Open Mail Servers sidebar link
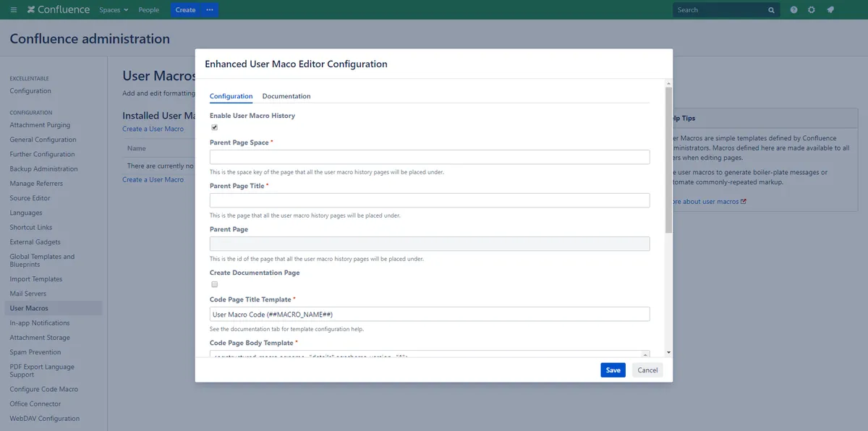 point(27,294)
